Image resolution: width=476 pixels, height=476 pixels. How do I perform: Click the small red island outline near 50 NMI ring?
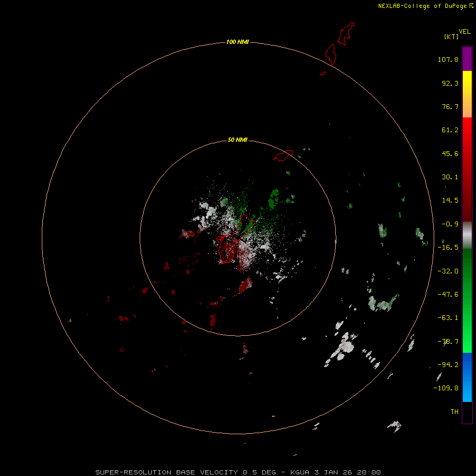tap(283, 155)
